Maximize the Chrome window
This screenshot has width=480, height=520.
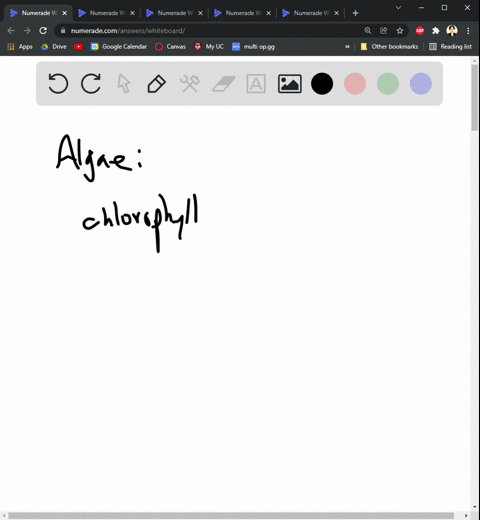[444, 7]
